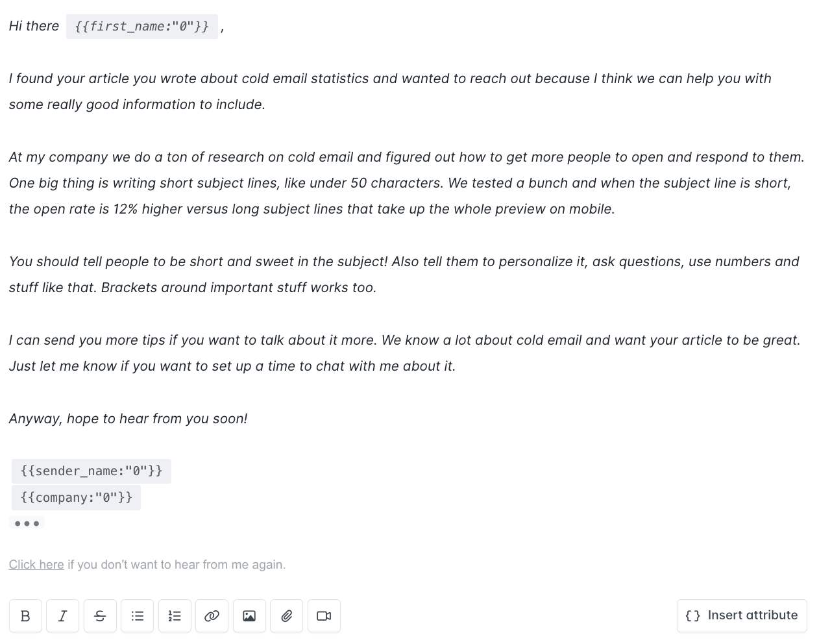This screenshot has height=644, width=819.
Task: Insert an image into the email
Action: pos(249,615)
